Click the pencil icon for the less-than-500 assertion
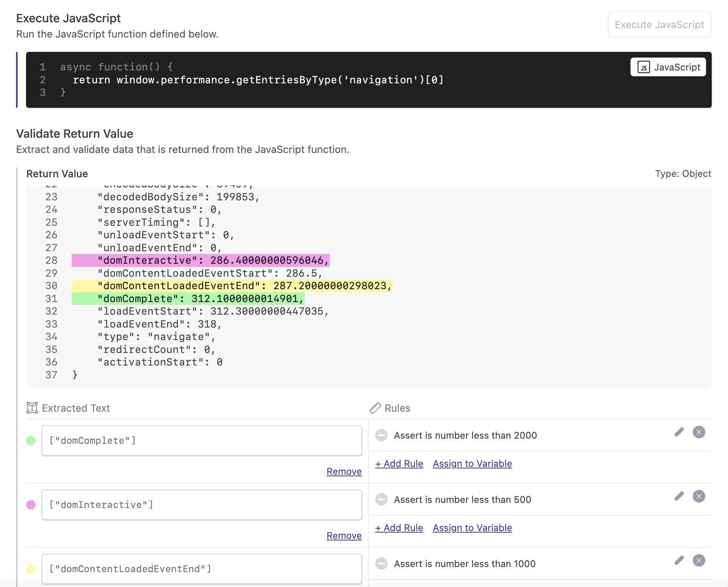728x587 pixels. [x=679, y=496]
